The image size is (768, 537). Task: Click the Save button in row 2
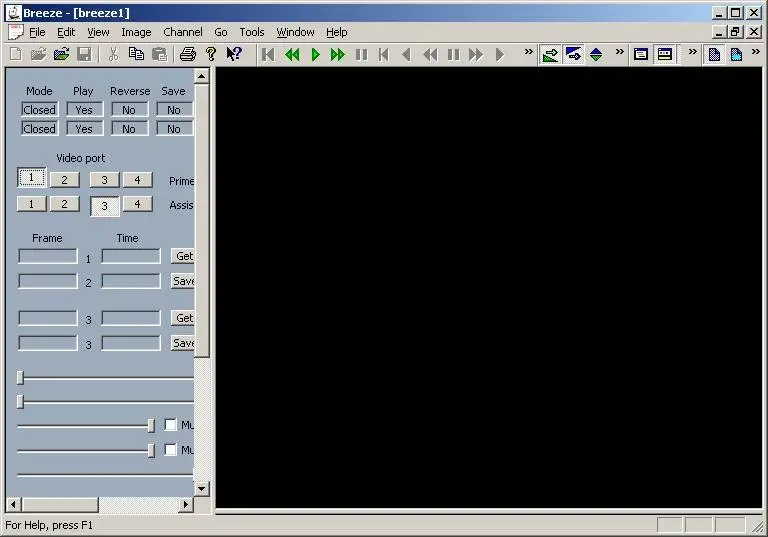pos(183,281)
